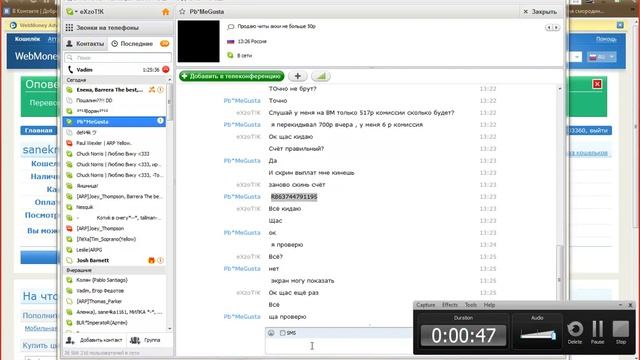Open the Skype Home screen icon
This screenshot has width=640, height=360.
165,12
